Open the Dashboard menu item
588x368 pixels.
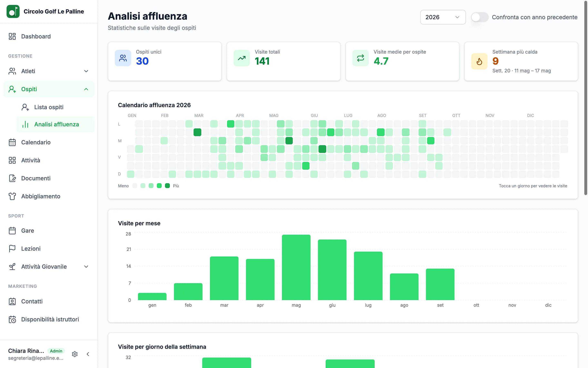49,36
